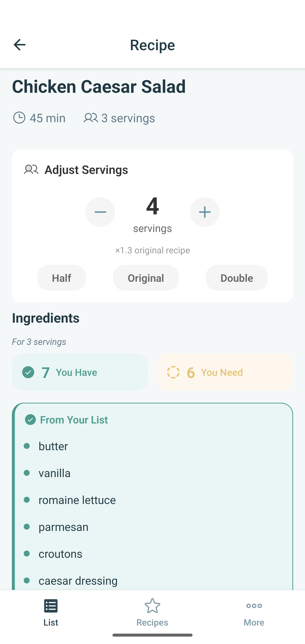
Task: Collapse the From Your List section
Action: pos(74,420)
